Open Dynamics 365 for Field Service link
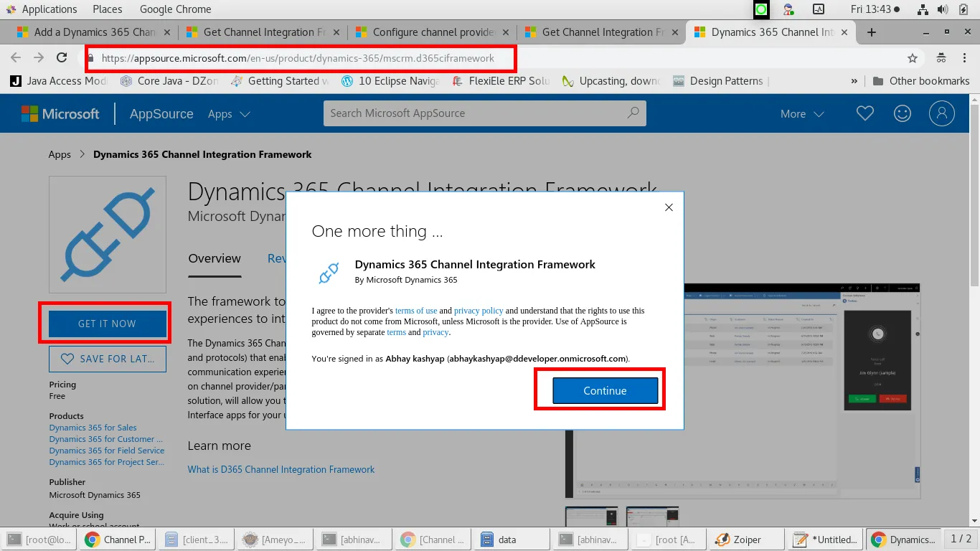Screen dimensions: 980x551 [x=107, y=451]
